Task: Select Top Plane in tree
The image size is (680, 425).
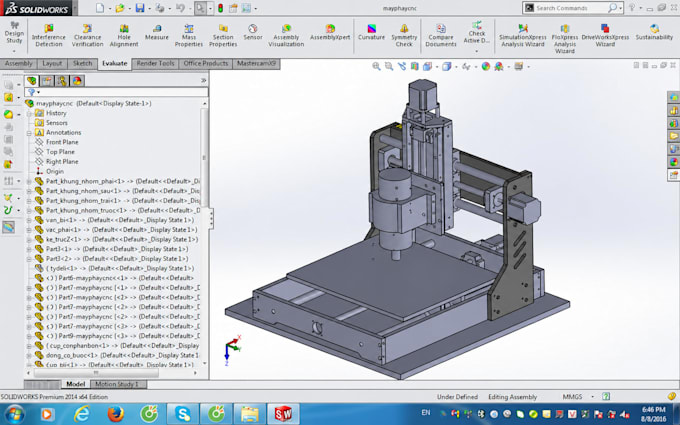Action: (60, 152)
